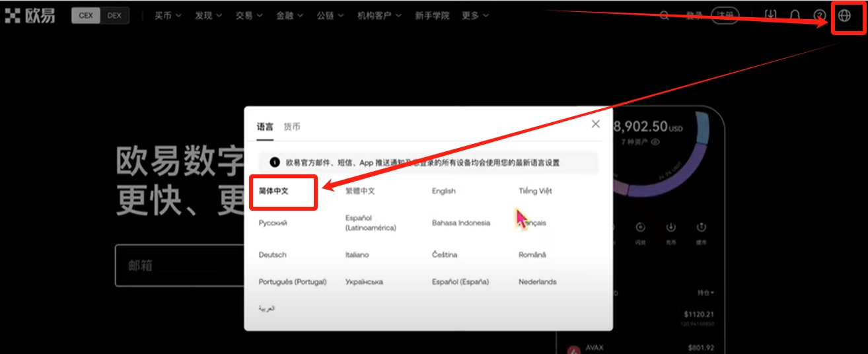Viewport: 868px width, 354px height.
Task: Choose Čeština language
Action: 445,255
